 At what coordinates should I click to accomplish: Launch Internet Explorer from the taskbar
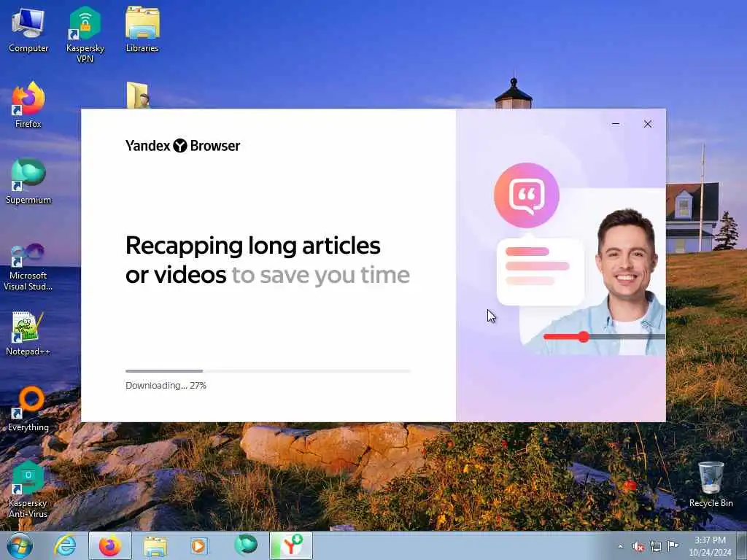pyautogui.click(x=65, y=545)
